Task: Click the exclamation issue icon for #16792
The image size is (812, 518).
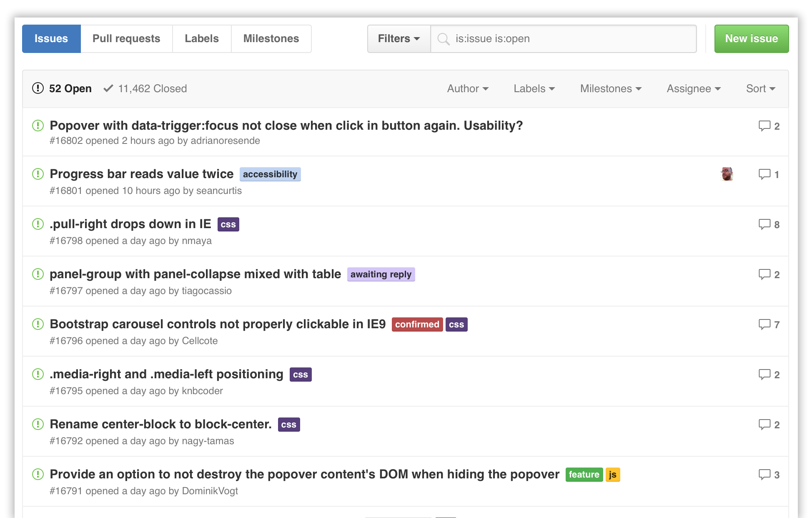Action: (38, 424)
